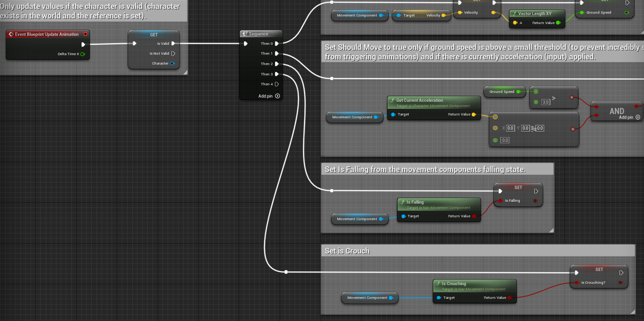Click the f icon on Get Current Acceleration node
The image size is (644, 321).
click(393, 100)
